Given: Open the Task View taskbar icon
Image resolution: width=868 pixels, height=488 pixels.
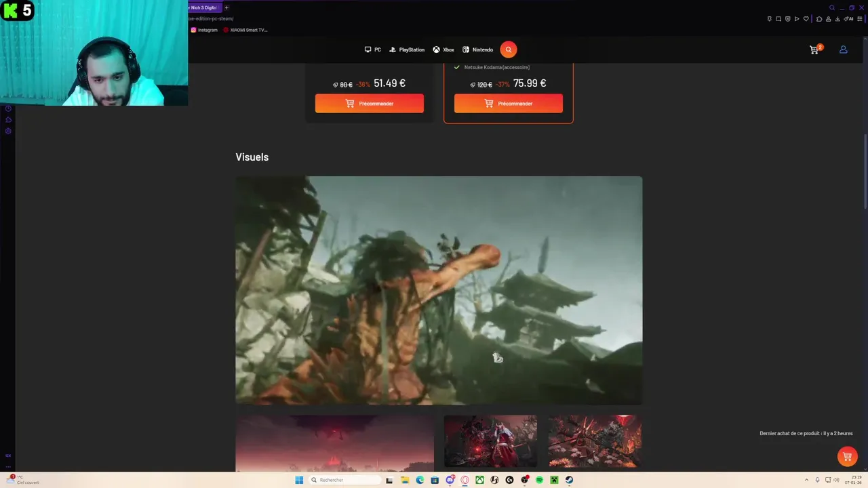Looking at the screenshot, I should (x=389, y=480).
